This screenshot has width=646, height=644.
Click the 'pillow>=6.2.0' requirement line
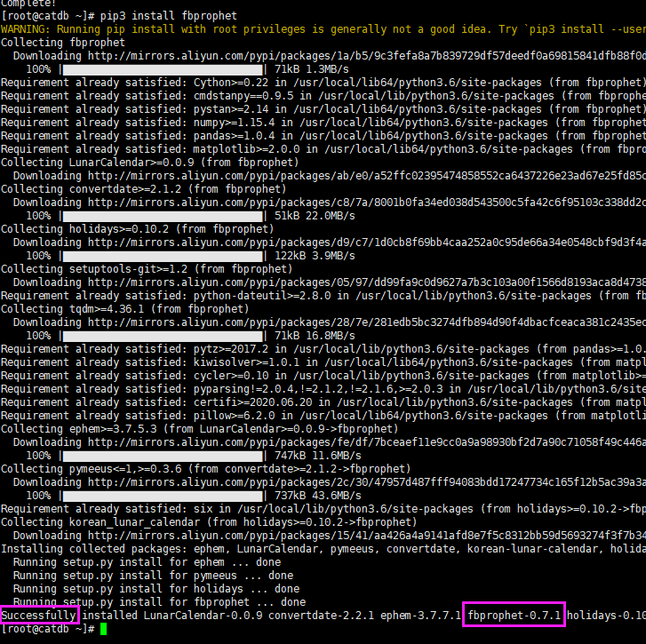[323, 416]
